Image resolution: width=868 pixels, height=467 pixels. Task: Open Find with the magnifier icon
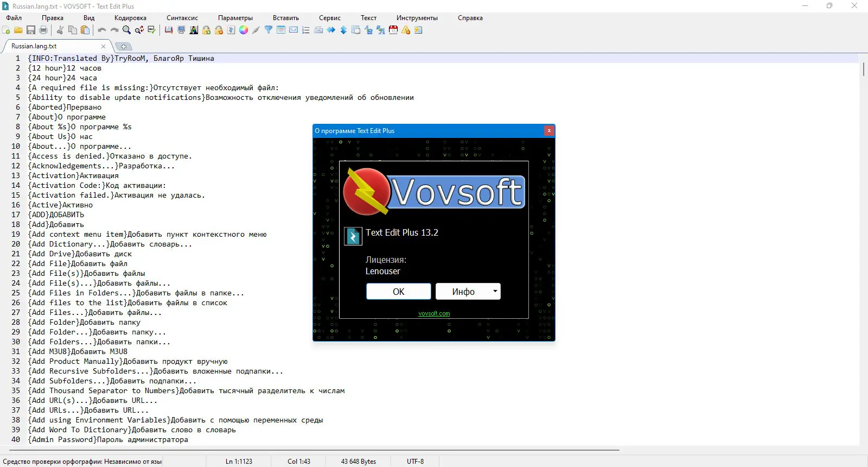(x=127, y=30)
